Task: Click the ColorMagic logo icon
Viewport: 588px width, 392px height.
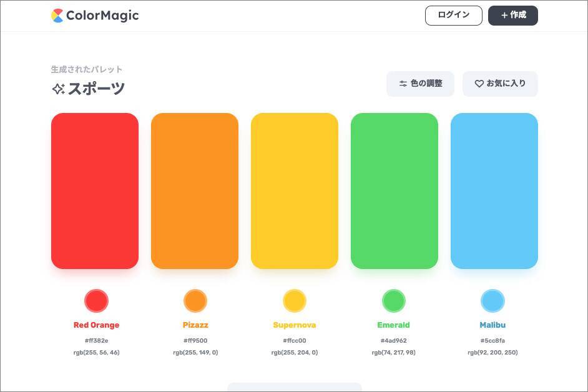Action: click(x=57, y=16)
